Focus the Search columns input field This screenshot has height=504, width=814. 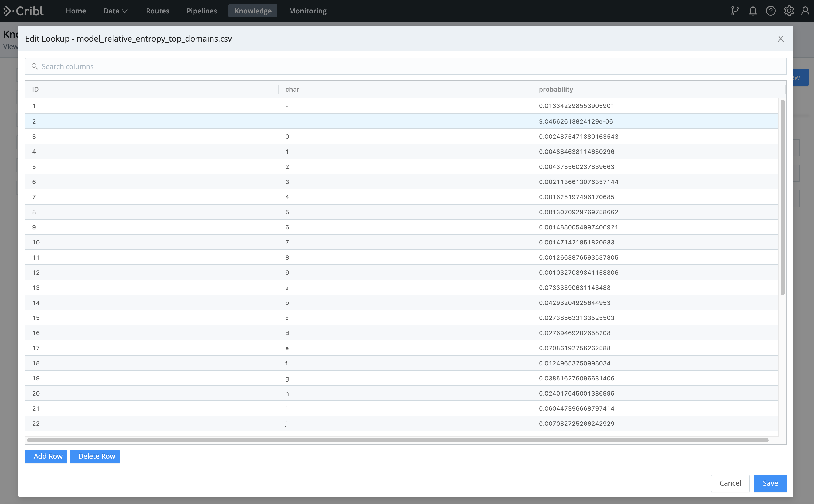(x=400, y=66)
